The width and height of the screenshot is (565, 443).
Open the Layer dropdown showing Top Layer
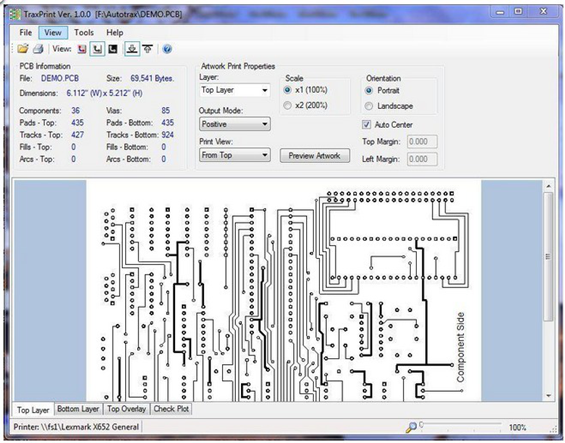[x=235, y=90]
